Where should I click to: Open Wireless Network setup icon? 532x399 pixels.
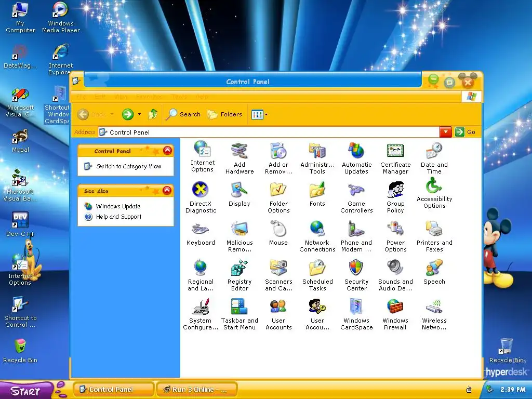[434, 314]
